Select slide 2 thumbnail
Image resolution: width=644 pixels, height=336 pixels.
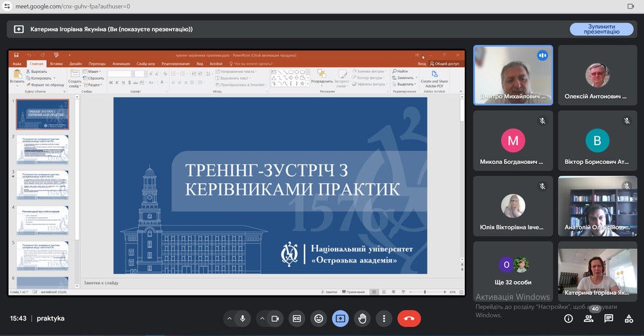tap(43, 150)
